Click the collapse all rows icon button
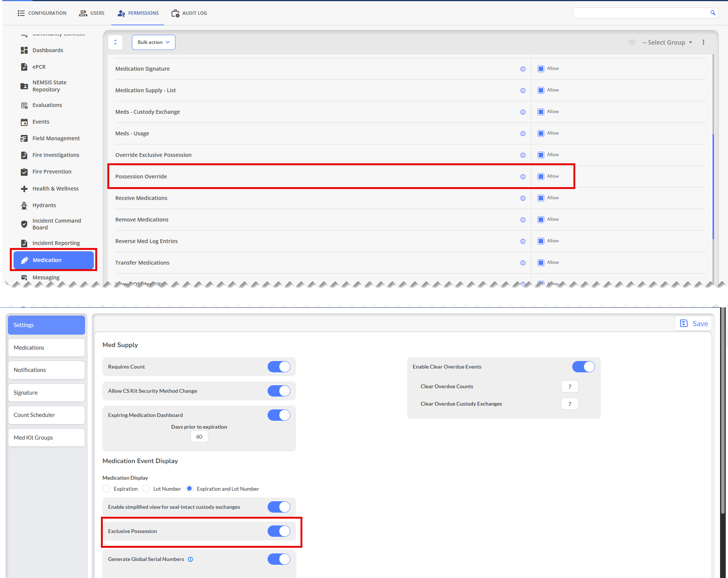This screenshot has height=578, width=728. pyautogui.click(x=115, y=42)
